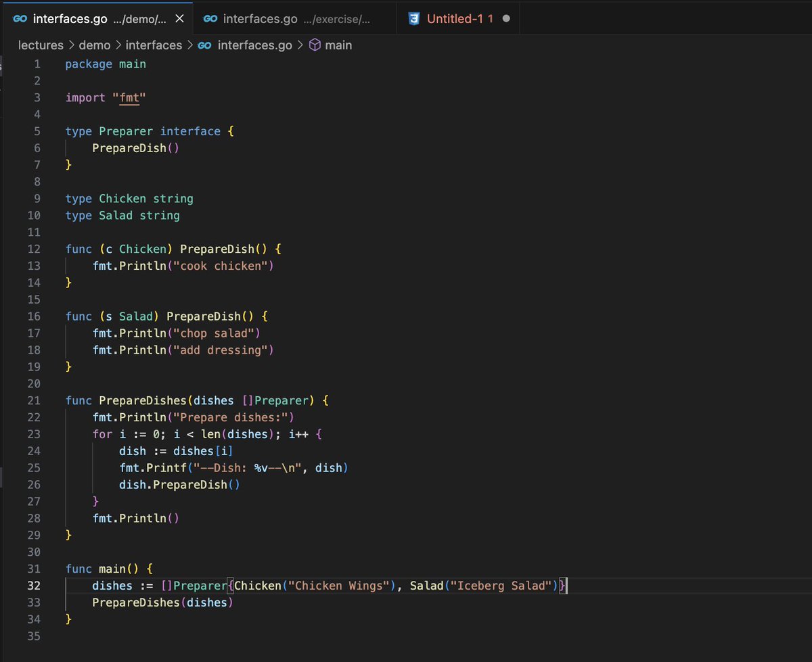
Task: Click the underlined "fmt" import string
Action: [129, 98]
